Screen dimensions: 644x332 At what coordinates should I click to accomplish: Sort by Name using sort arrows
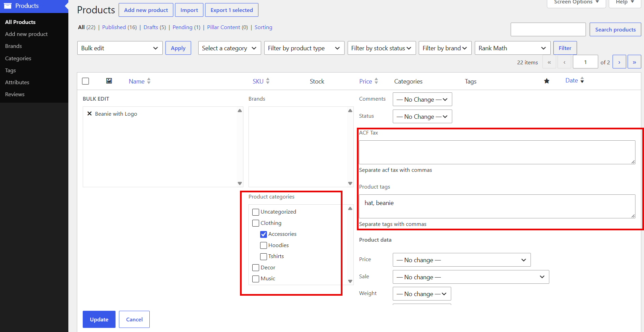coord(149,81)
